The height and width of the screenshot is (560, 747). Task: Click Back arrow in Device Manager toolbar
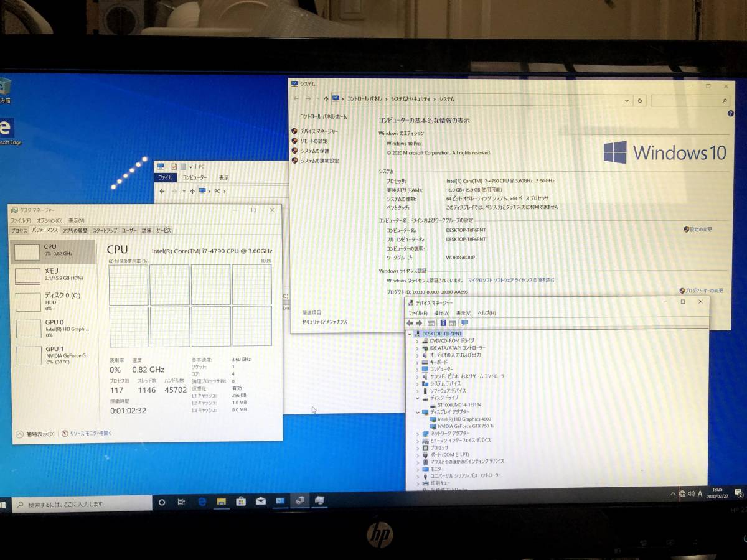410,323
